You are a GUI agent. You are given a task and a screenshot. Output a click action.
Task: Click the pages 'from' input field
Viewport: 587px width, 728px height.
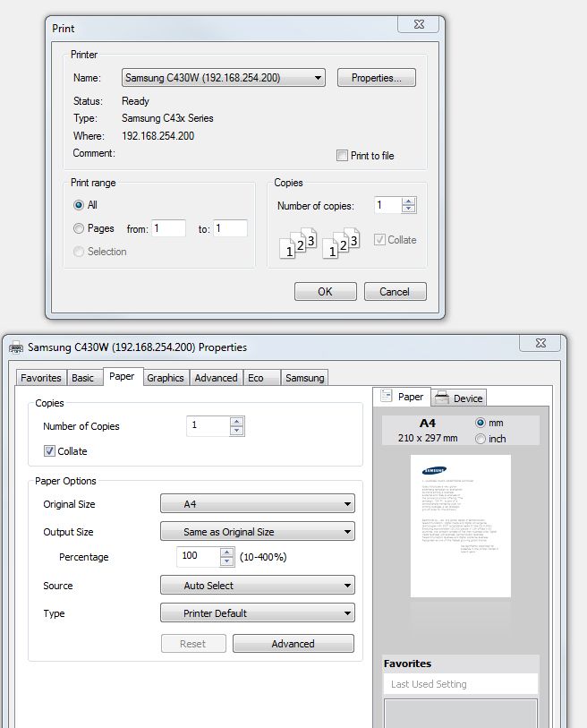[x=168, y=228]
